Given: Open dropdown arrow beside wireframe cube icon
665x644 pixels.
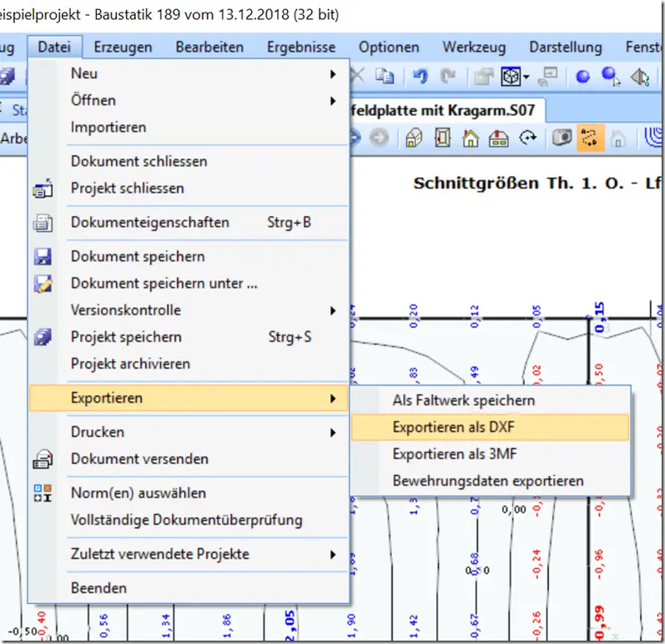Looking at the screenshot, I should point(526,77).
